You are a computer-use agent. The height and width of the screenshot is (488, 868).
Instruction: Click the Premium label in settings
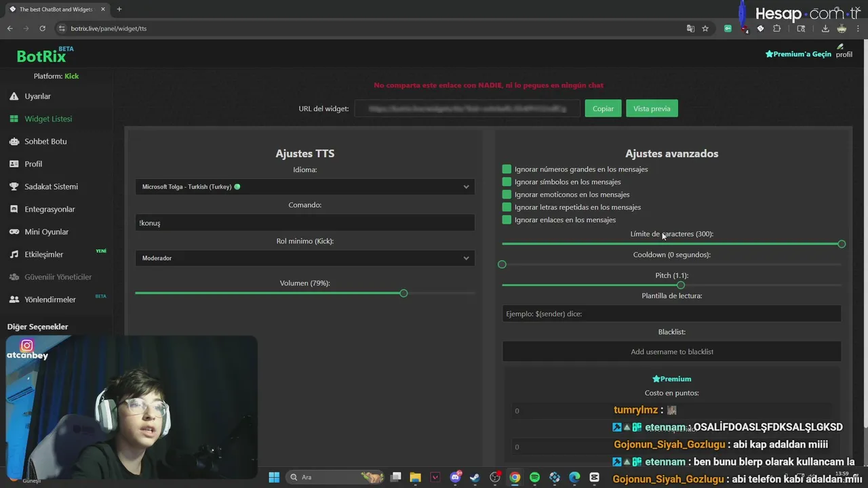pyautogui.click(x=672, y=379)
